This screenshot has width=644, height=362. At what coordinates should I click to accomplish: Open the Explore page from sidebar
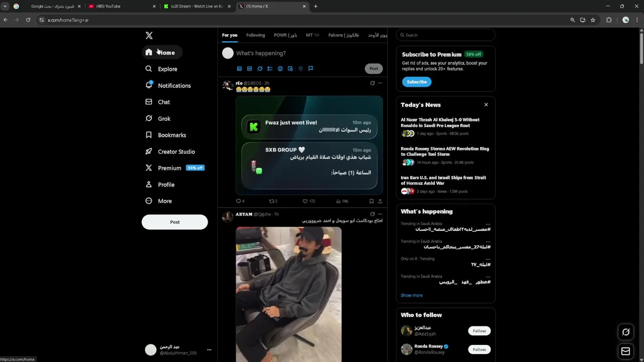tap(162, 69)
